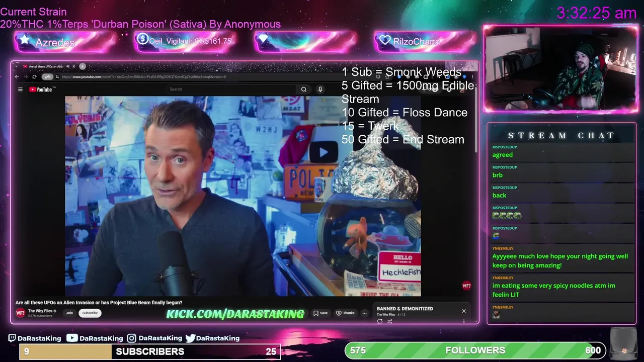
Task: Open a new browser tab with plus button
Action: click(x=83, y=66)
